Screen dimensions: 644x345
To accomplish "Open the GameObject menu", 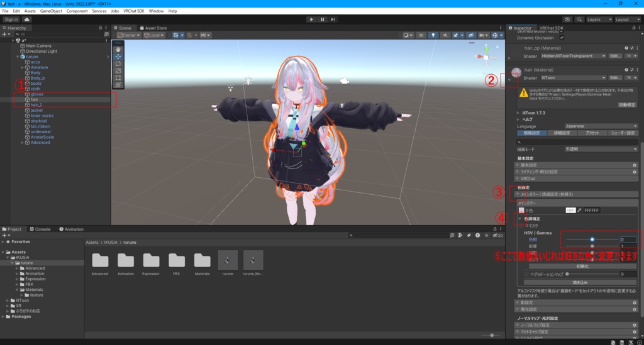I will pyautogui.click(x=51, y=11).
